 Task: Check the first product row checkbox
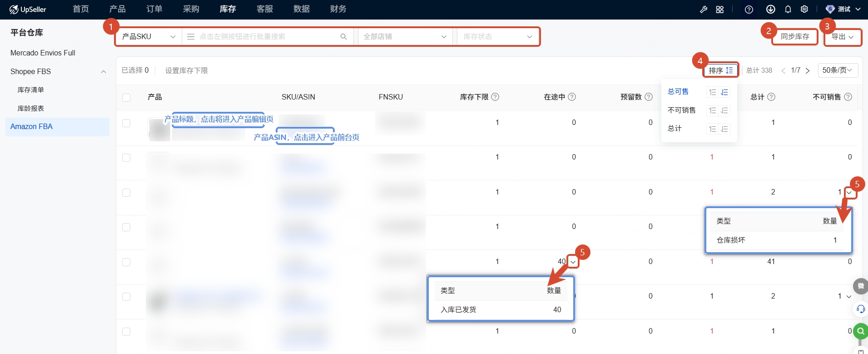pos(126,123)
